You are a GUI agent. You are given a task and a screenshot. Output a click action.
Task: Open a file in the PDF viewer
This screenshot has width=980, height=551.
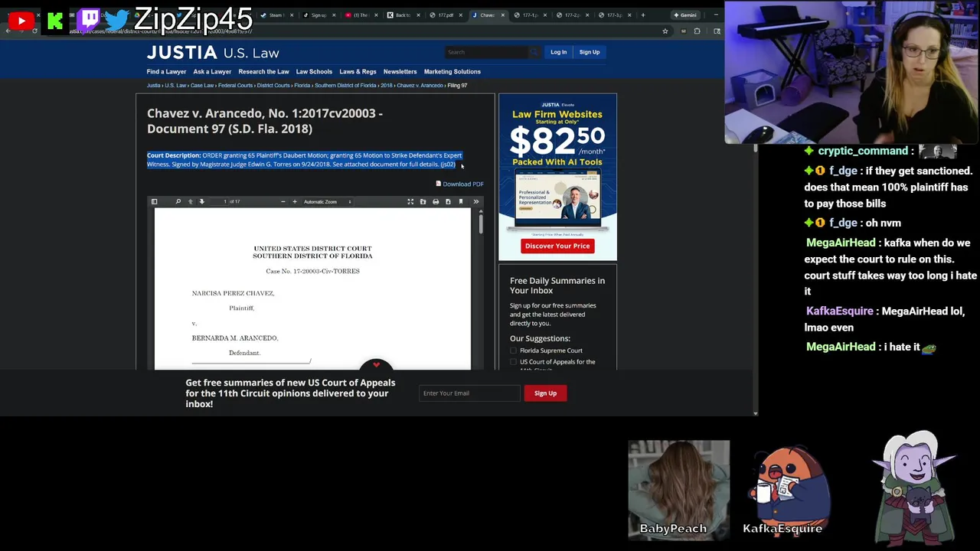423,202
